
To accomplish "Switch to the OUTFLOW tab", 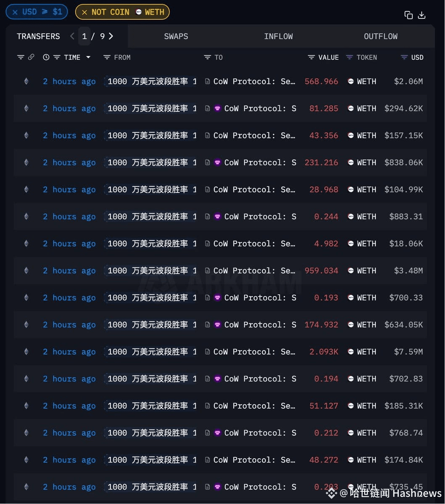I will 381,37.
